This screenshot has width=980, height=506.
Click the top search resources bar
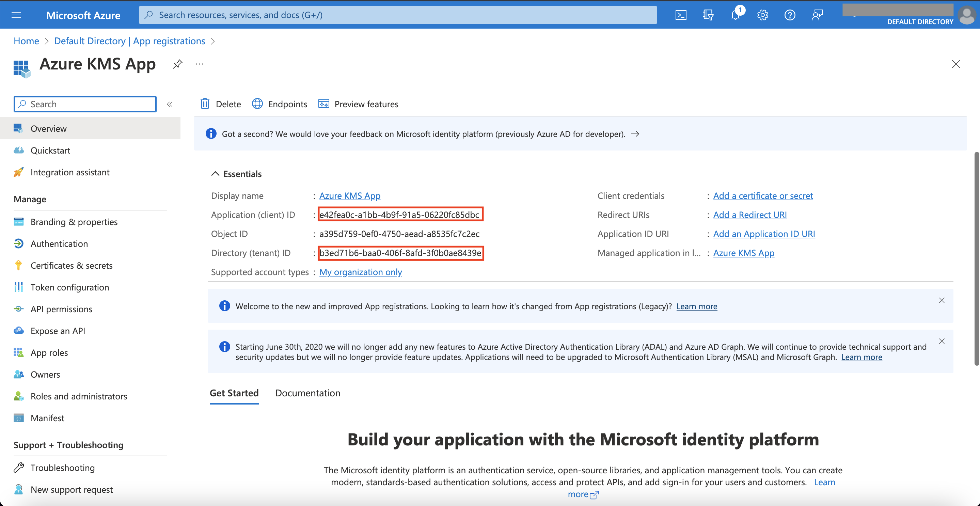click(x=398, y=15)
